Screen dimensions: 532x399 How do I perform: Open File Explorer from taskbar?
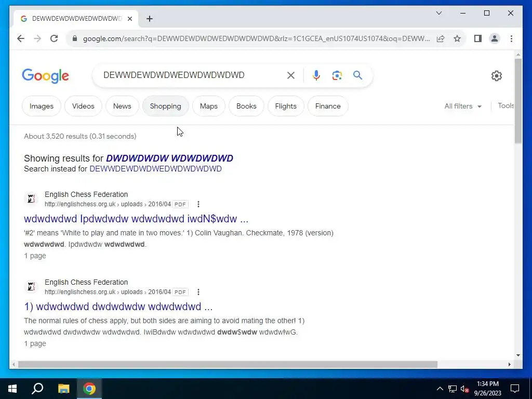(63, 389)
